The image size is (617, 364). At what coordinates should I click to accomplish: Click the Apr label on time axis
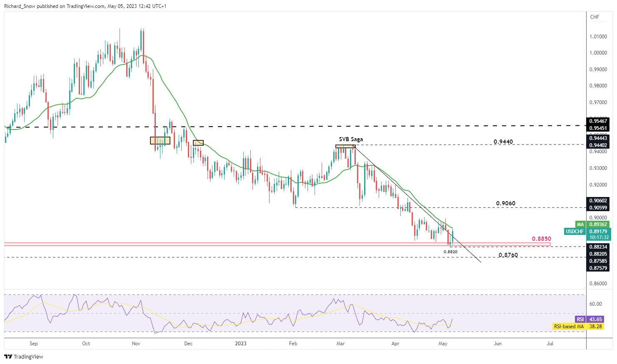[x=395, y=344]
